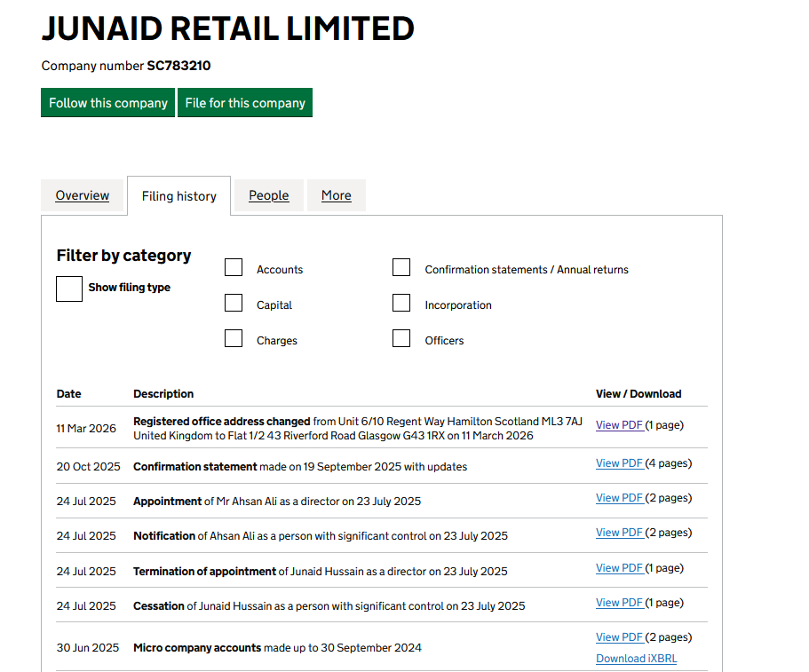Check the Capital category filter

pyautogui.click(x=234, y=304)
